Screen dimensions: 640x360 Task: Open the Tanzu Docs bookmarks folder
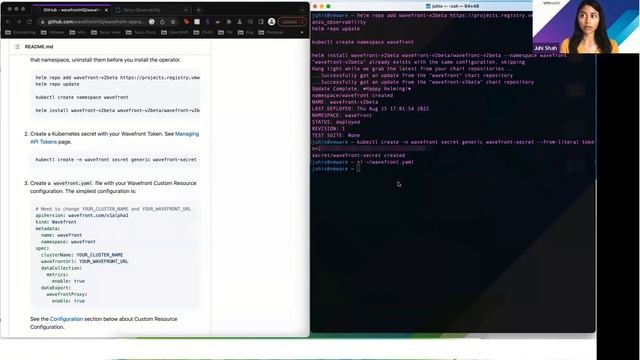tap(142, 32)
